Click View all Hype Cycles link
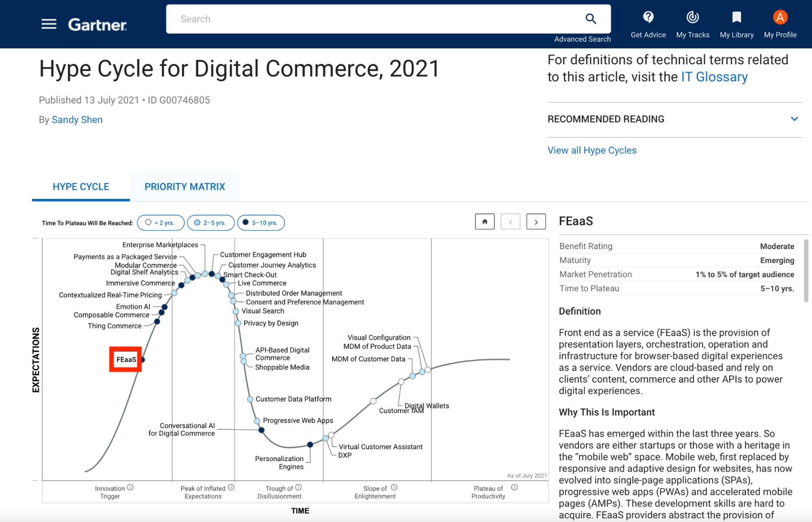This screenshot has width=812, height=522. click(x=592, y=150)
